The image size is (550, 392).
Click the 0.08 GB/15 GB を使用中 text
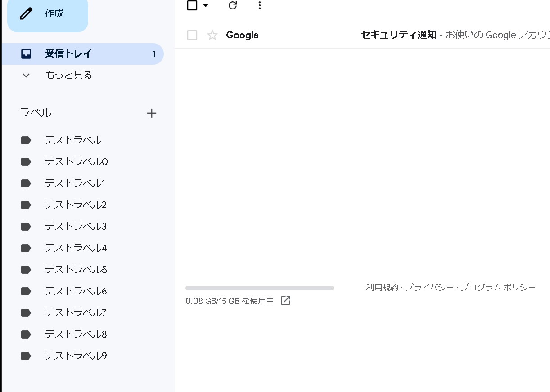click(x=230, y=301)
